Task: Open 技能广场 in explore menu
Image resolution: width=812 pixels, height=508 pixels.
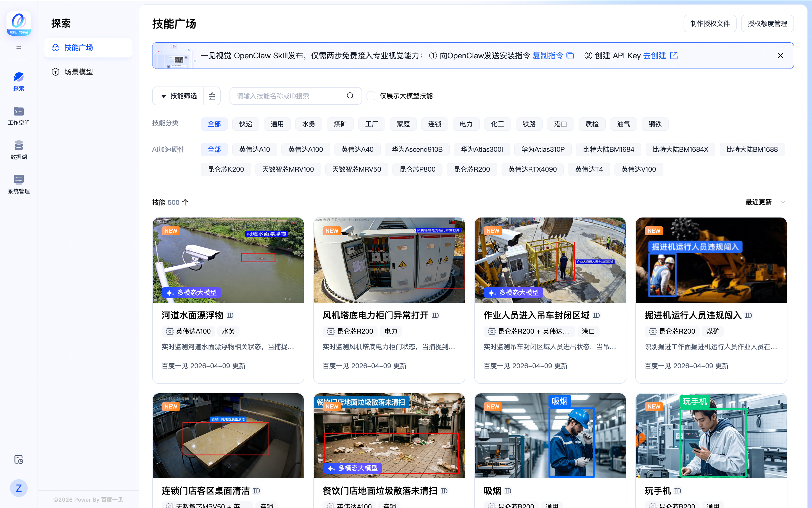Action: [88, 47]
